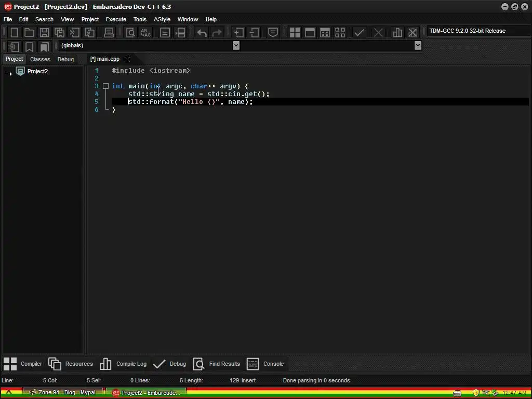The image size is (532, 399).
Task: Switch to Zone 94 - Blog - Mypal taskbar window
Action: pyautogui.click(x=63, y=393)
